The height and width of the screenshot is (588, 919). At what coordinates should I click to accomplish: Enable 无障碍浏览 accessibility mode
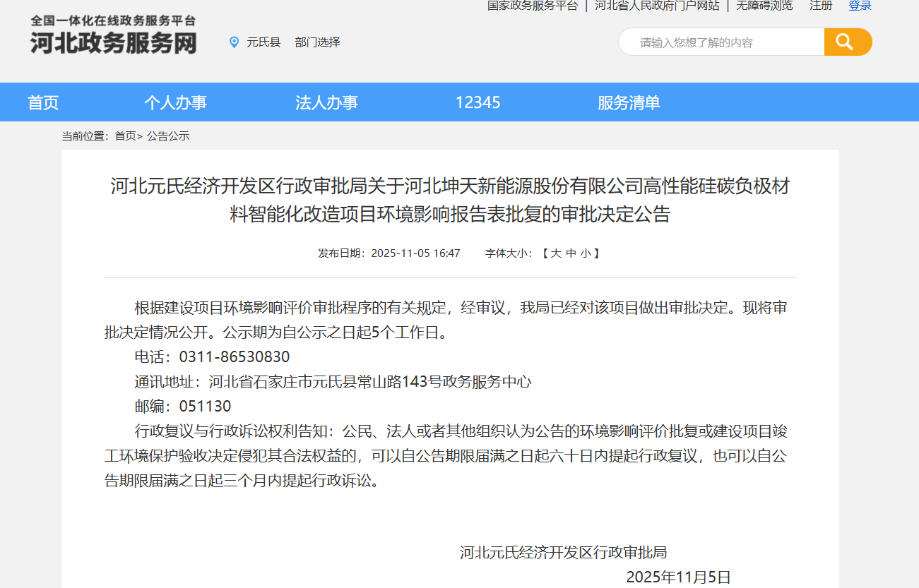coord(764,6)
